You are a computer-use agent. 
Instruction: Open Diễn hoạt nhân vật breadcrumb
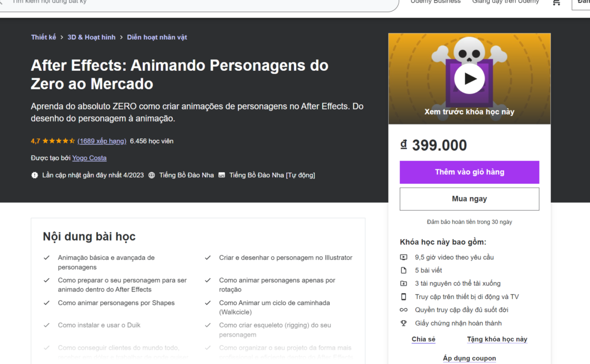coord(157,37)
